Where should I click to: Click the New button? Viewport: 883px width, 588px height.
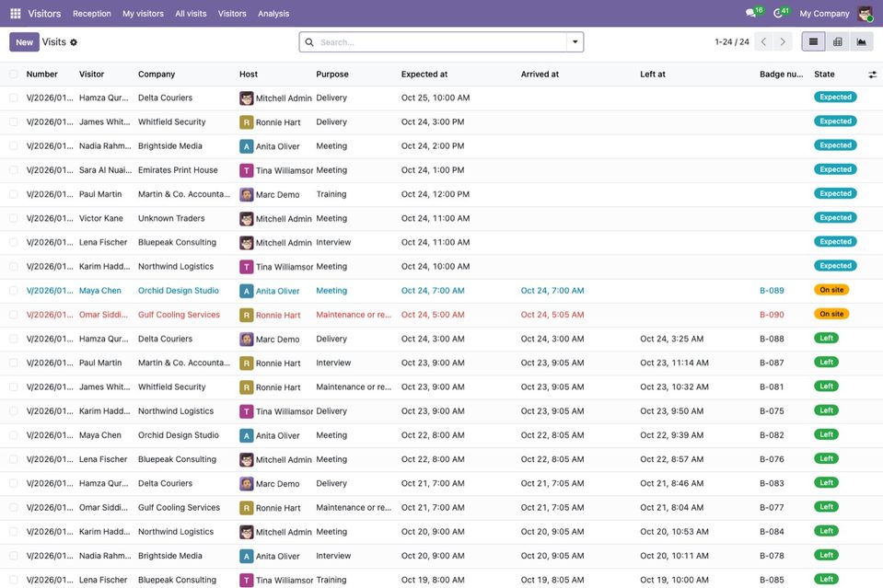coord(24,42)
